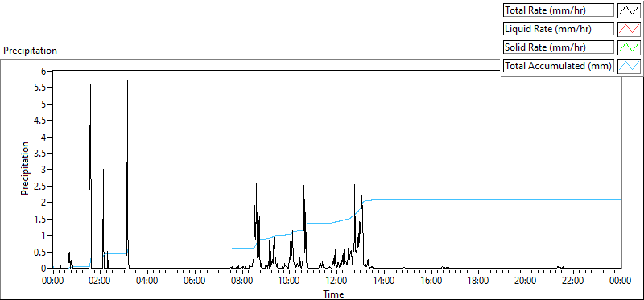Image resolution: width=644 pixels, height=300 pixels.
Task: Click the Total Rate black line icon
Action: (629, 10)
